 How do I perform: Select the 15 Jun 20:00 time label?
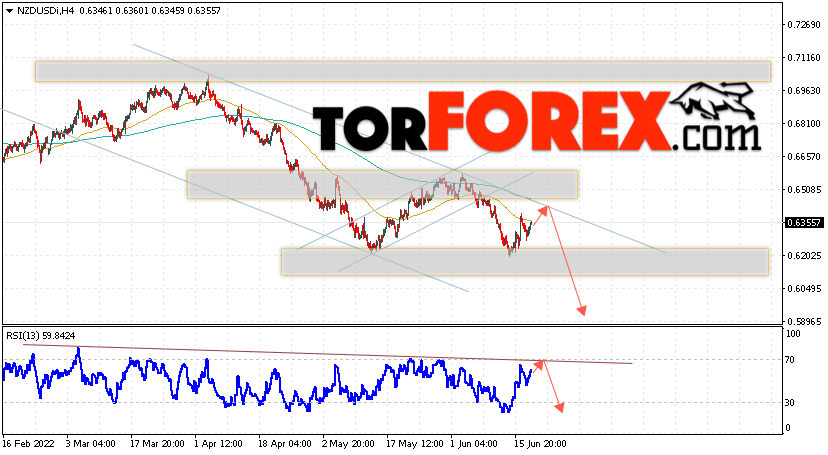tap(540, 444)
